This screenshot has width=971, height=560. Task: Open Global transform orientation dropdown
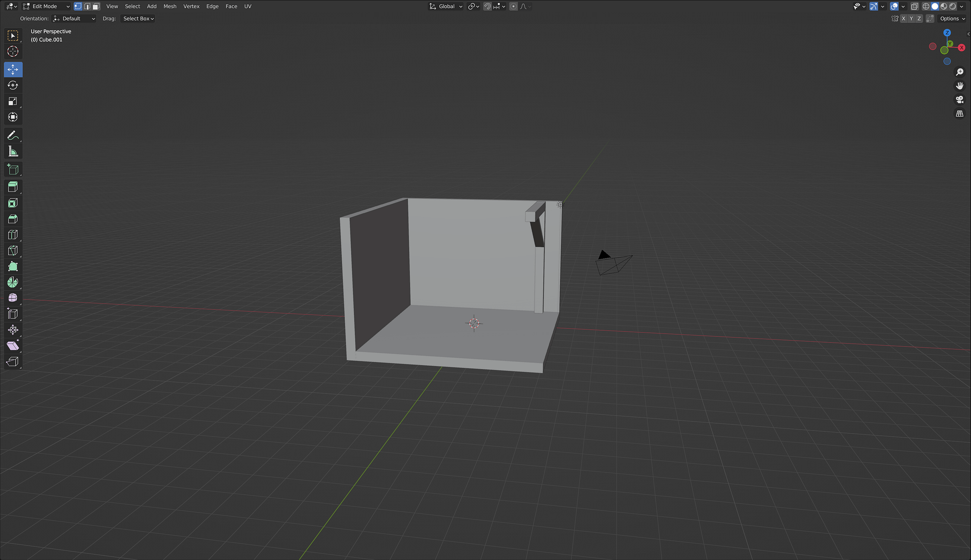point(446,7)
